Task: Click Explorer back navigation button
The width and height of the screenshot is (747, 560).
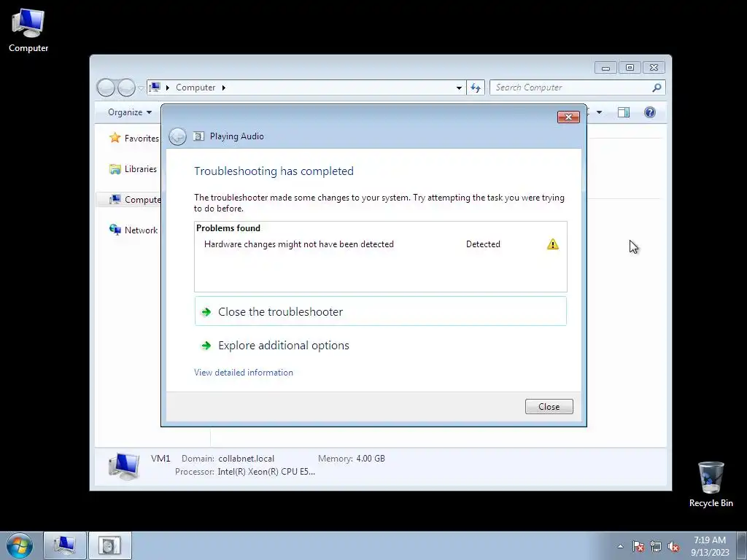Action: tap(106, 87)
